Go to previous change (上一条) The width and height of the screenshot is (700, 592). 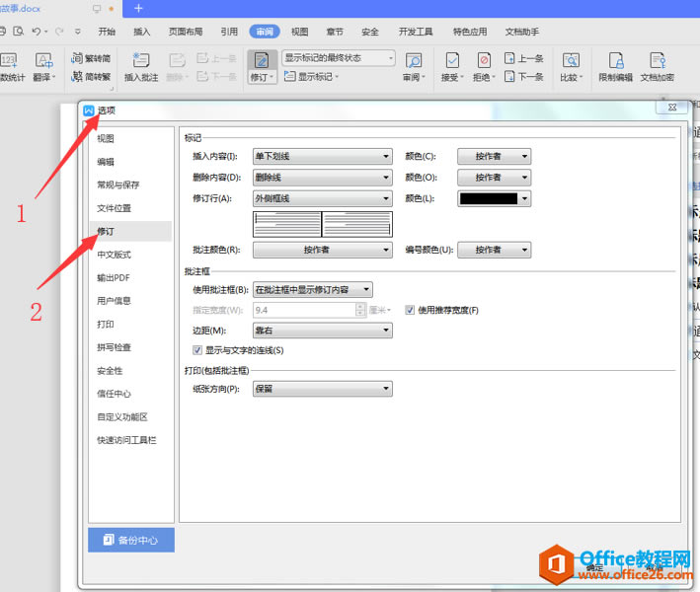click(523, 58)
